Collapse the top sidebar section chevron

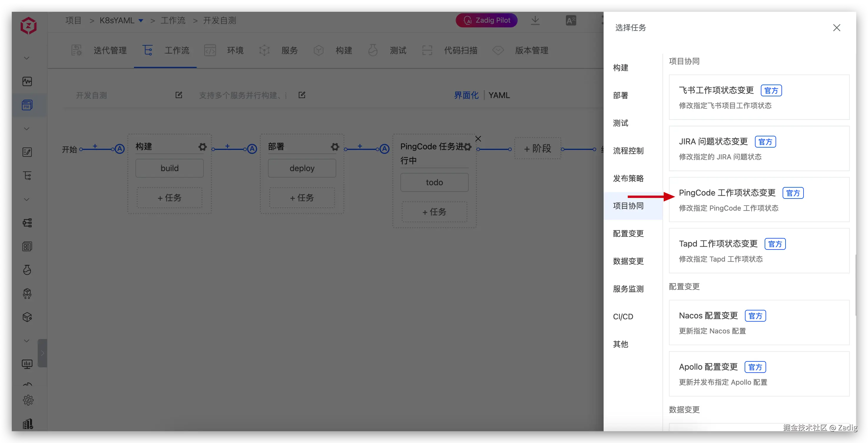[x=26, y=58]
